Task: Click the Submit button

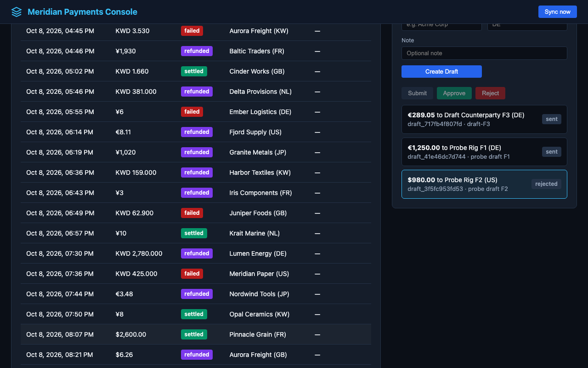Action: [417, 93]
